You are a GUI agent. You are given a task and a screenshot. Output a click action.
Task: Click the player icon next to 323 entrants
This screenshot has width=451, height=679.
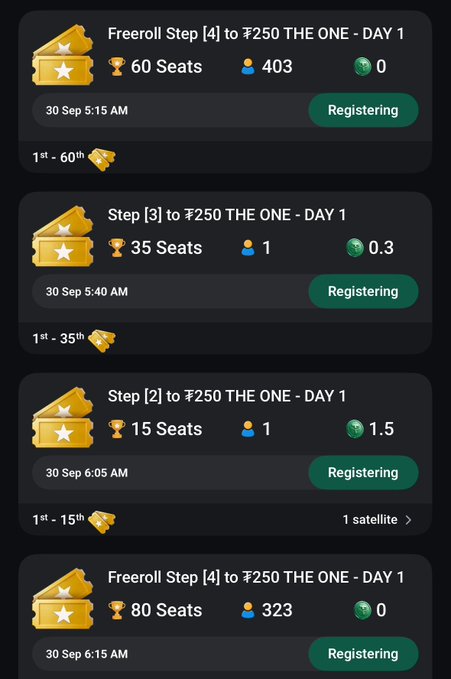pos(248,610)
